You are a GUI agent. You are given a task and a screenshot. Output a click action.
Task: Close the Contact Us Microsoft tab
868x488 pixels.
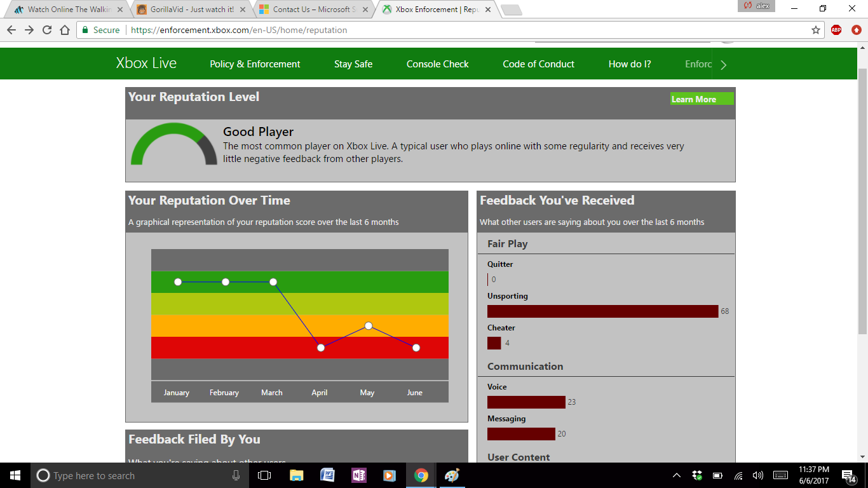coord(365,10)
